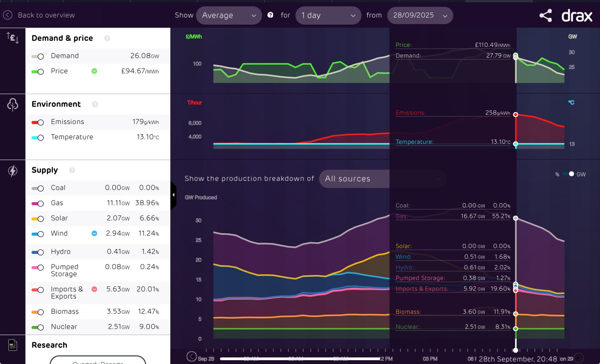This screenshot has height=364, width=600.
Task: Collapse the left panel with the arrow handle
Action: pyautogui.click(x=173, y=195)
